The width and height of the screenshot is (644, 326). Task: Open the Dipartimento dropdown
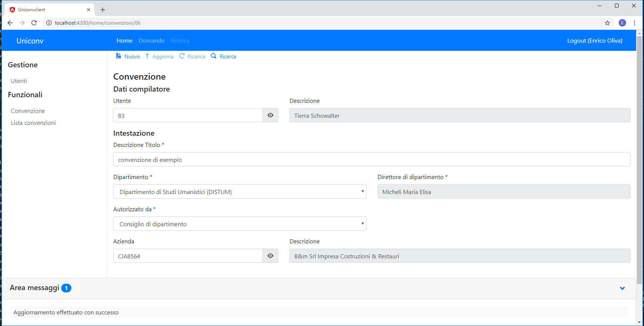[239, 191]
